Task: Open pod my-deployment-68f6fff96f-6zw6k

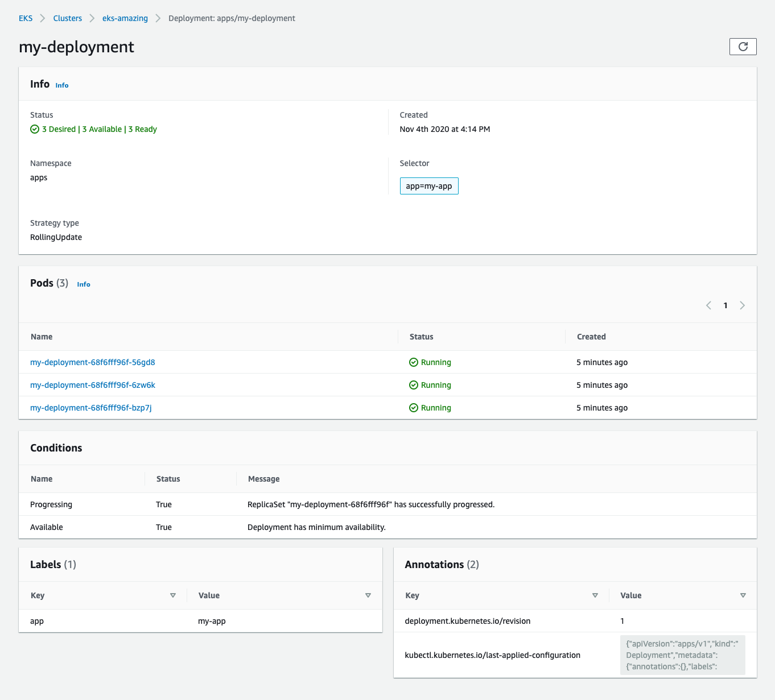Action: coord(93,385)
